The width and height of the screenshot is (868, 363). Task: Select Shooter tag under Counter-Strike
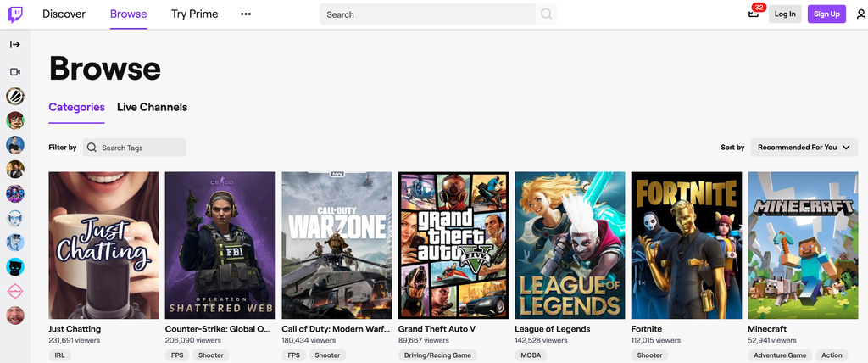pos(211,355)
